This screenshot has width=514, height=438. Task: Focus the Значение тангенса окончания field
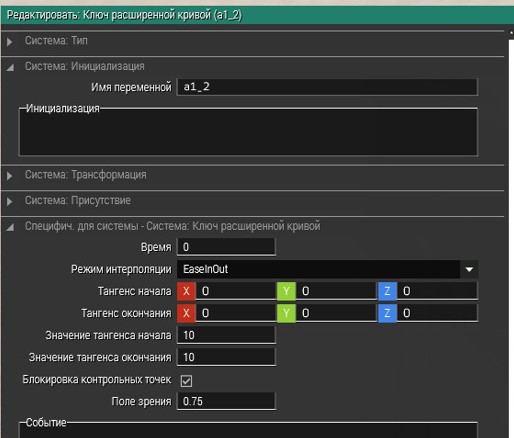click(226, 357)
